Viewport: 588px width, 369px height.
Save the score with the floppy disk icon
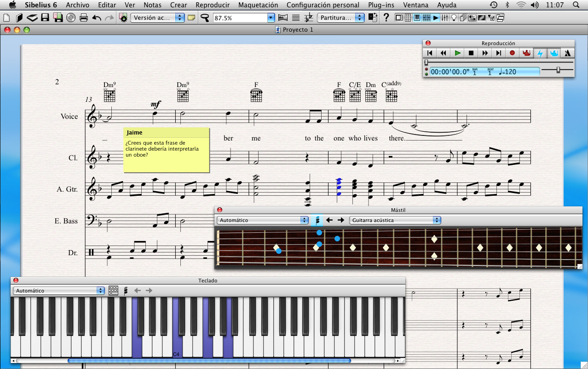tap(45, 18)
